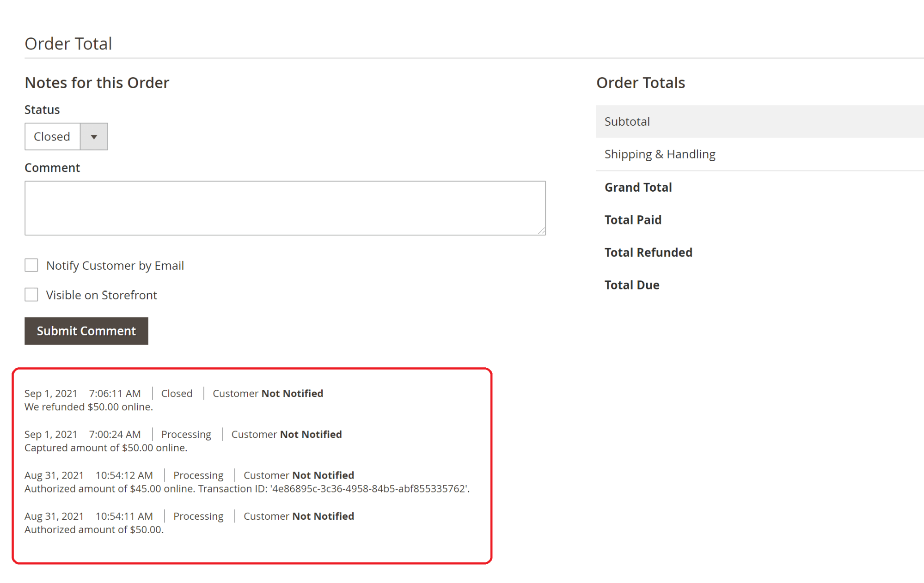Click the 'Captured amount of $50.00 online' entry
The width and height of the screenshot is (924, 583).
[106, 448]
